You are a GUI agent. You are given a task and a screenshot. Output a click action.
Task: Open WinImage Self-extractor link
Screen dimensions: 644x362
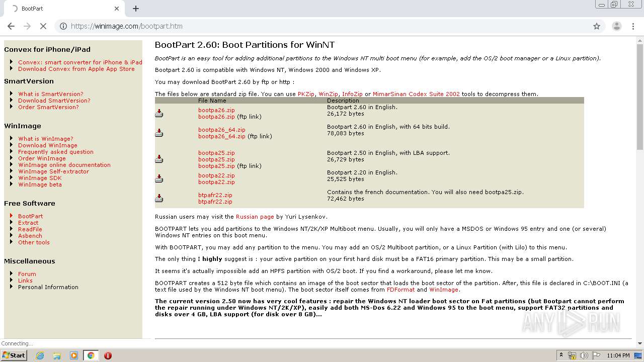[53, 171]
